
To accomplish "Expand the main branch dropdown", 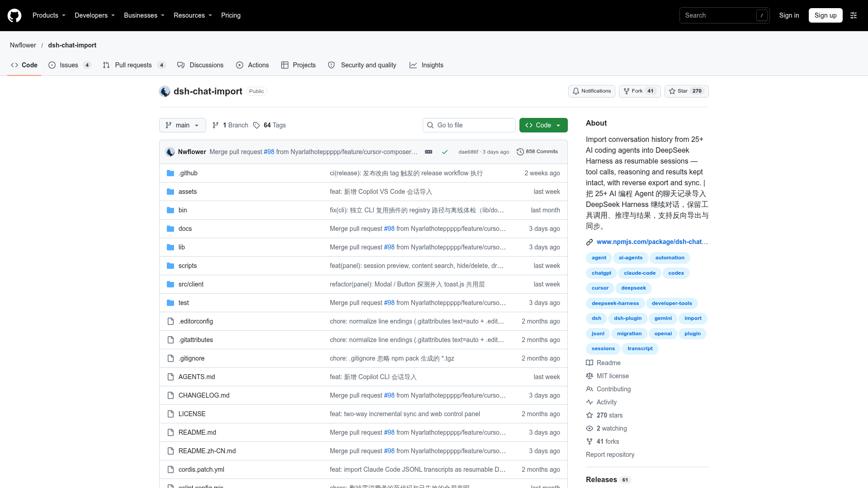I will [183, 125].
